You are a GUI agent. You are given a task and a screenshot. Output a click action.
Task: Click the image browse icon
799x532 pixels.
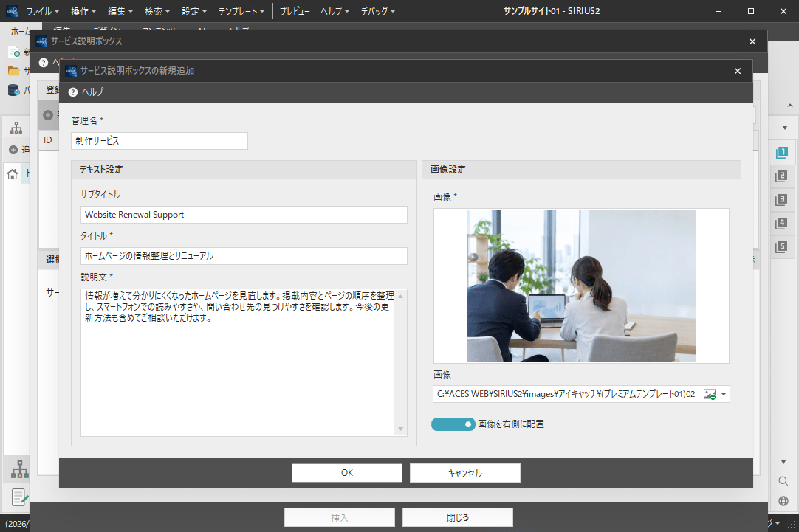coord(710,395)
